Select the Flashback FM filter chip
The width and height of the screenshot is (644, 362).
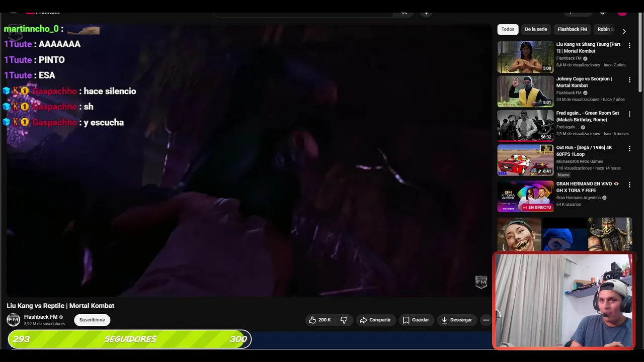click(x=572, y=29)
